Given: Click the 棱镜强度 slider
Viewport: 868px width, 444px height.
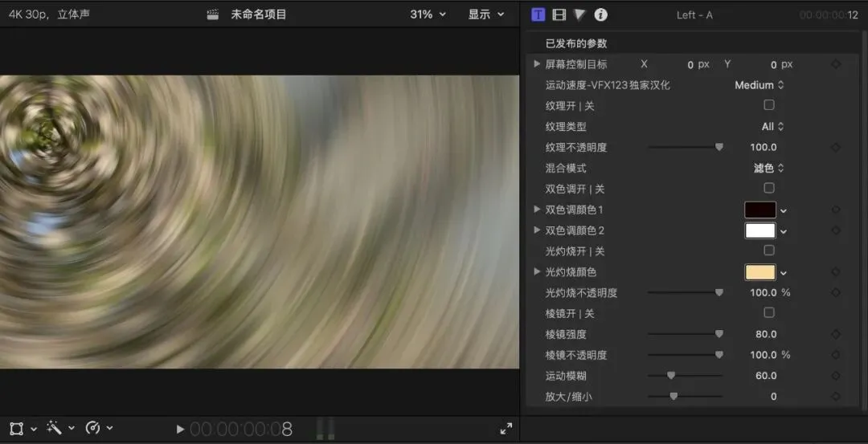Looking at the screenshot, I should click(686, 334).
